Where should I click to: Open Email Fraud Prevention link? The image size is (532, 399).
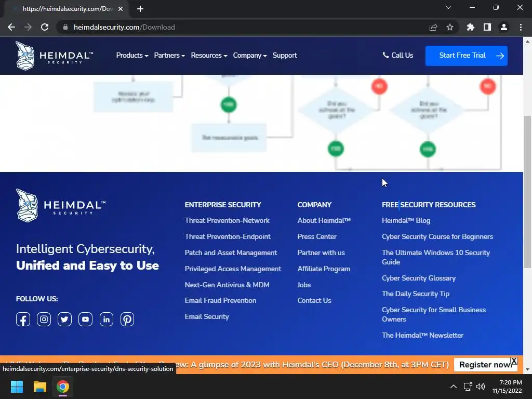coord(220,301)
